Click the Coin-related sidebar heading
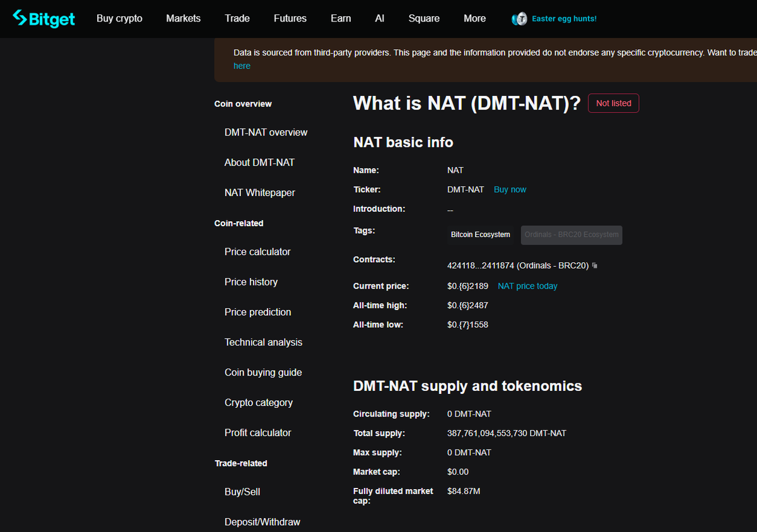 click(x=239, y=223)
